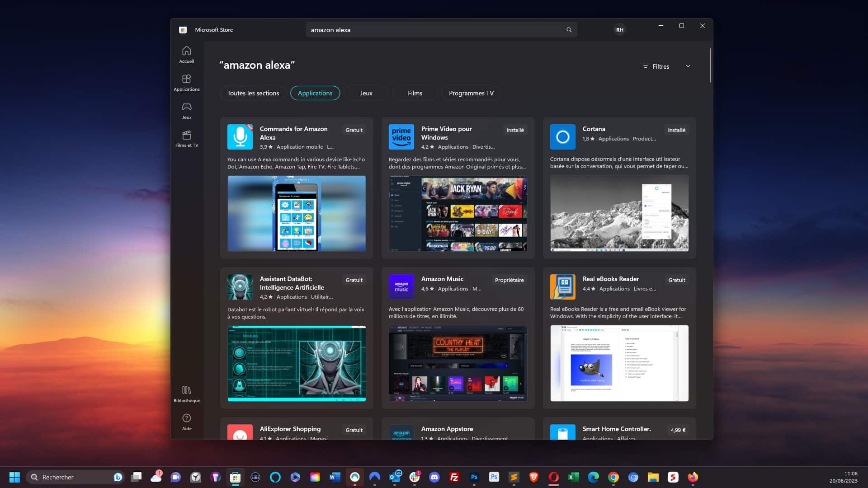This screenshot has height=488, width=868.
Task: Select the Films filter tab
Action: [x=415, y=93]
